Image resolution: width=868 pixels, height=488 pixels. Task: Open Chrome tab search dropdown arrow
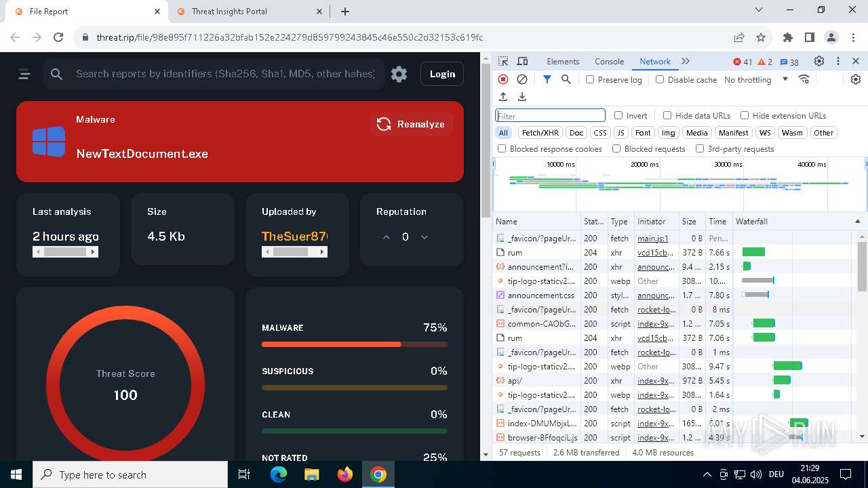[x=759, y=10]
